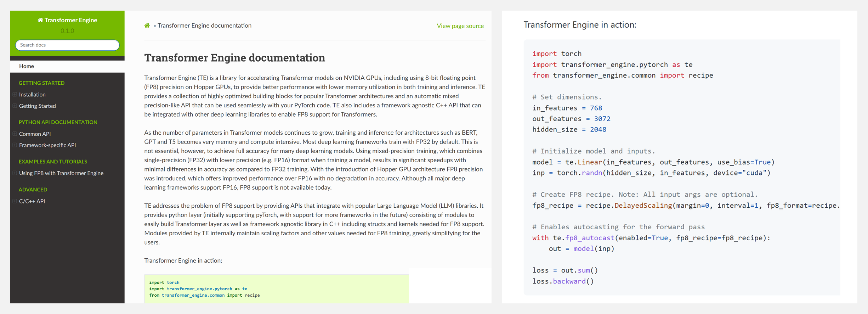
Task: Open the Framework-specific API page
Action: (47, 145)
